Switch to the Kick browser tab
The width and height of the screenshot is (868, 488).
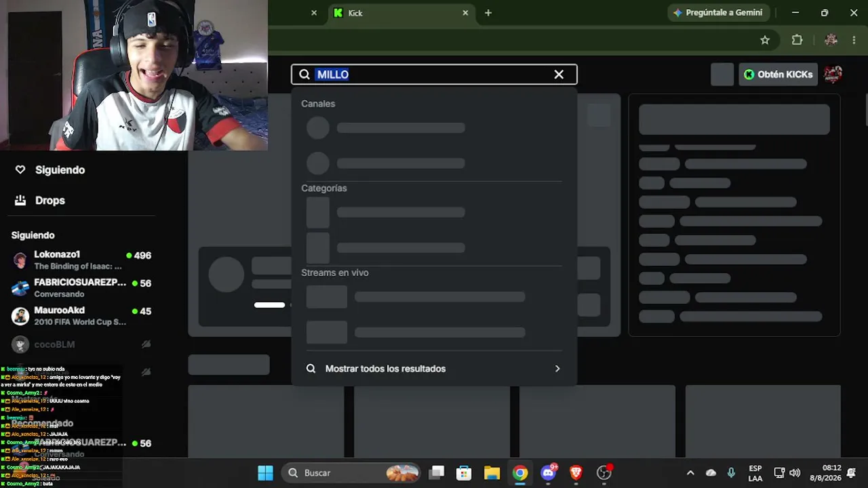pos(400,13)
